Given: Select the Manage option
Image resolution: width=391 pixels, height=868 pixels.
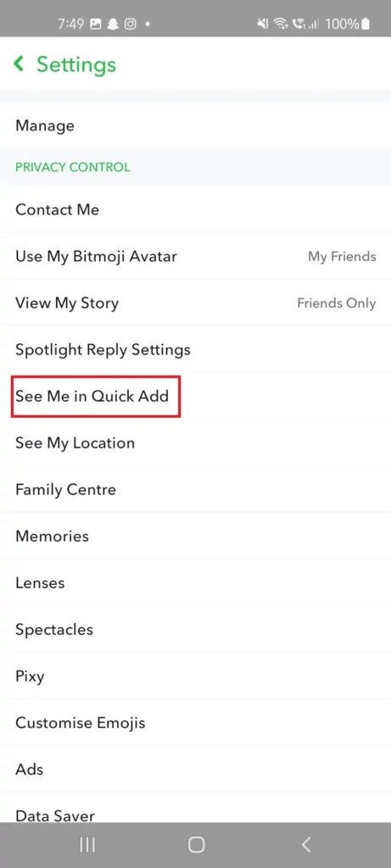Looking at the screenshot, I should coord(195,125).
